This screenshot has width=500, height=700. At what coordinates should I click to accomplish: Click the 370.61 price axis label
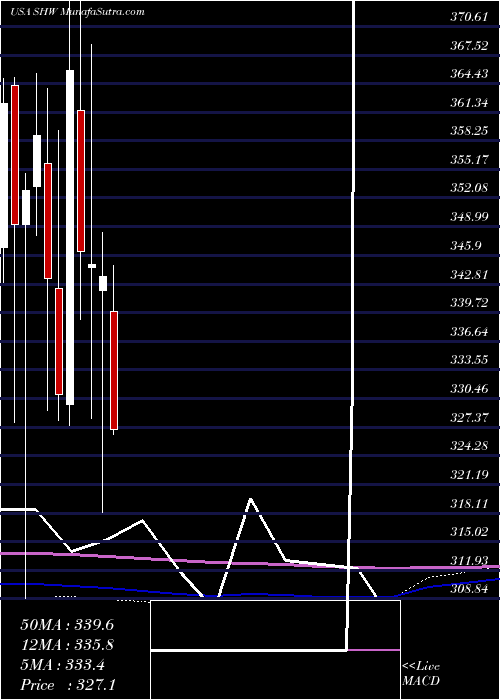click(x=470, y=17)
